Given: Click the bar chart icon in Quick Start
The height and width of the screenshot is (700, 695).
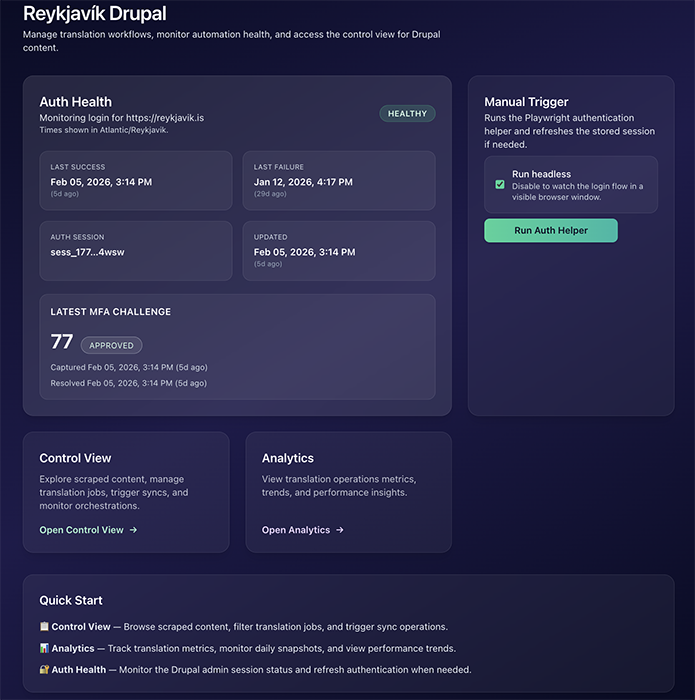Looking at the screenshot, I should coord(44,648).
